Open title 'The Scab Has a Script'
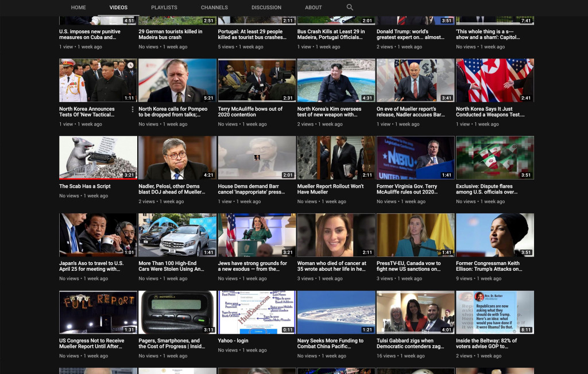Image resolution: width=588 pixels, height=374 pixels. click(x=85, y=186)
